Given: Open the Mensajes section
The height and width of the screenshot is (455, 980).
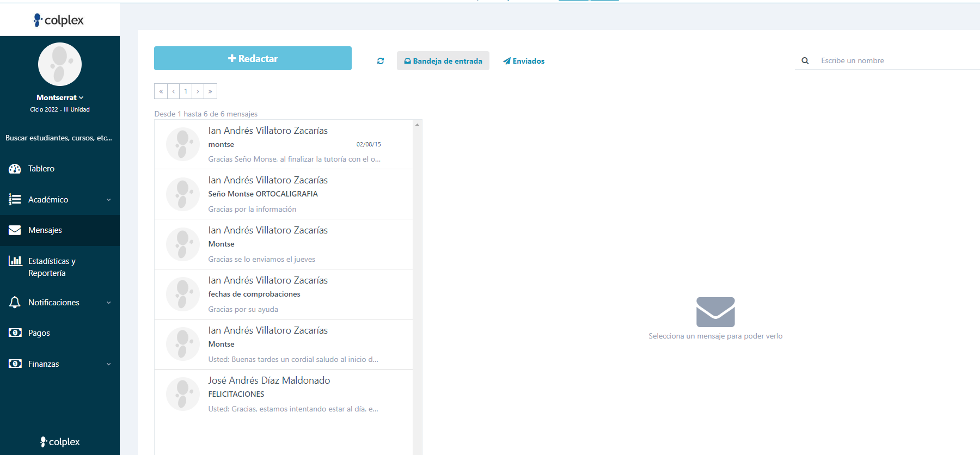Looking at the screenshot, I should click(60, 230).
